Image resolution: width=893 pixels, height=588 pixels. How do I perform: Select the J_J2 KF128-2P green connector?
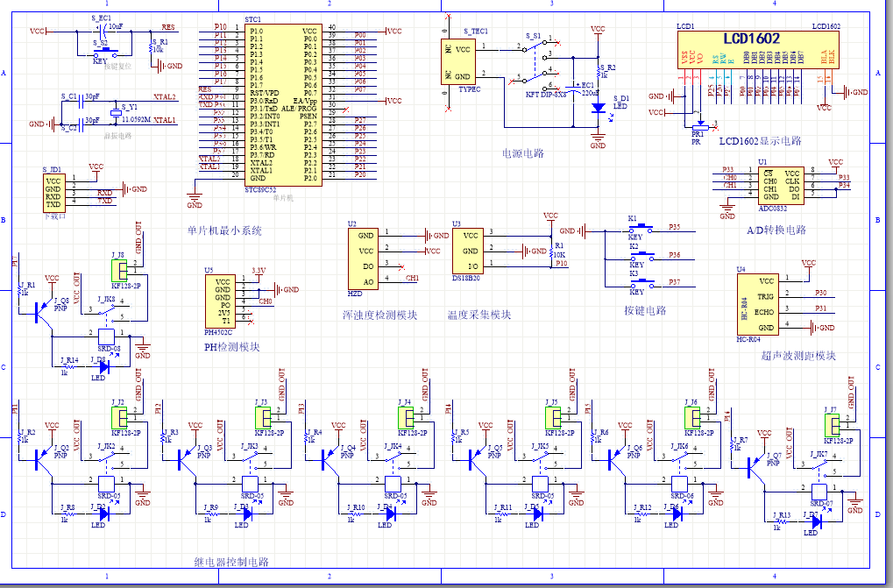[119, 418]
